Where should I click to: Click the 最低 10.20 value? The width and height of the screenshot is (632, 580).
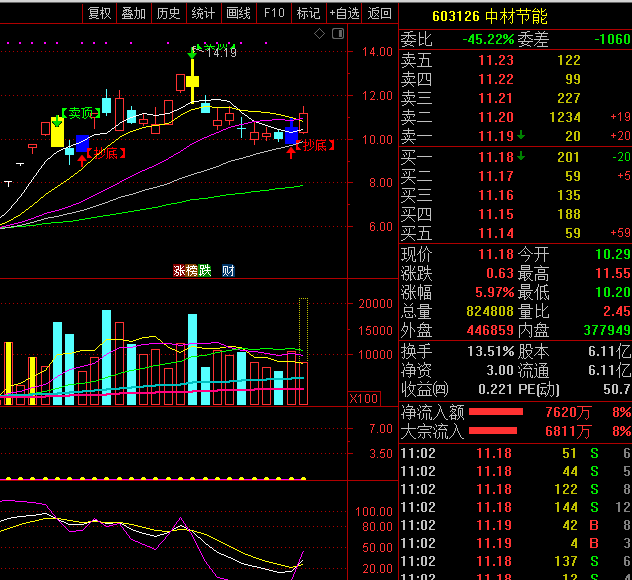[x=613, y=292]
